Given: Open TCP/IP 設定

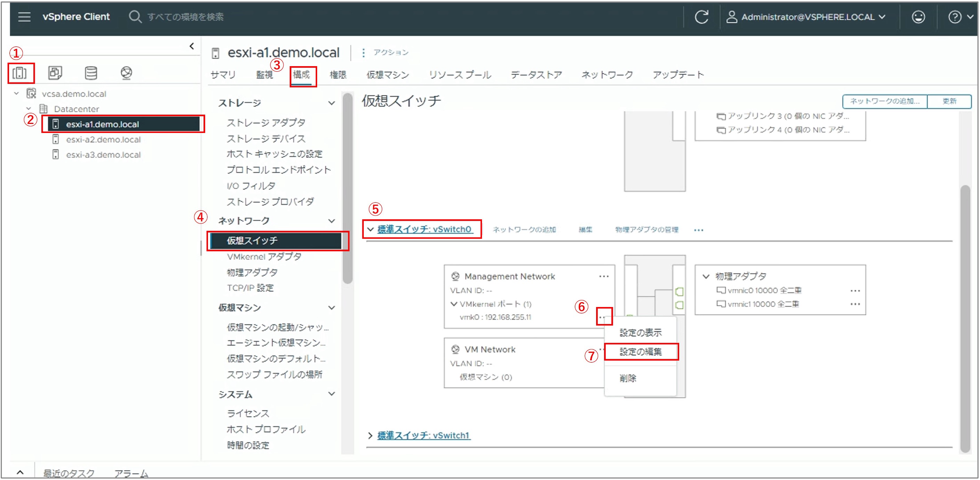Looking at the screenshot, I should pyautogui.click(x=250, y=288).
